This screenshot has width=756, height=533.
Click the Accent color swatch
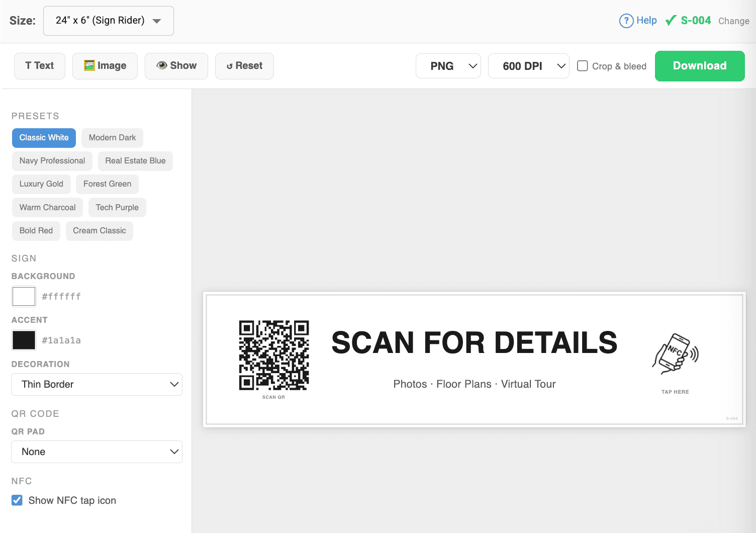pos(24,340)
